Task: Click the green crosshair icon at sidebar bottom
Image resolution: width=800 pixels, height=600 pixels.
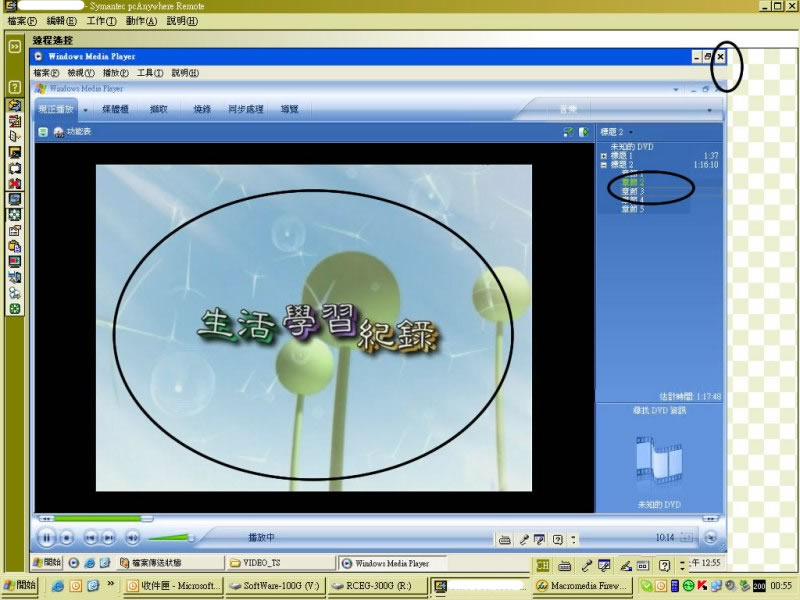Action: (15, 309)
